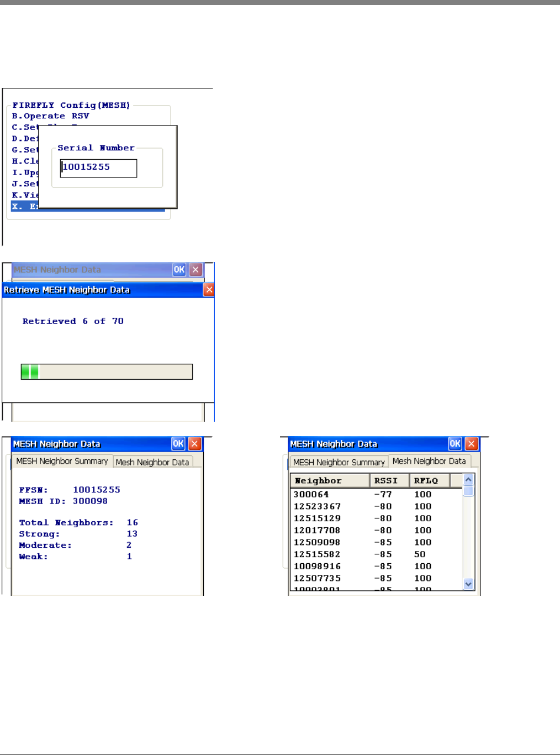Select neighbor row 12515582
This screenshot has height=755, width=560.
pyautogui.click(x=377, y=554)
